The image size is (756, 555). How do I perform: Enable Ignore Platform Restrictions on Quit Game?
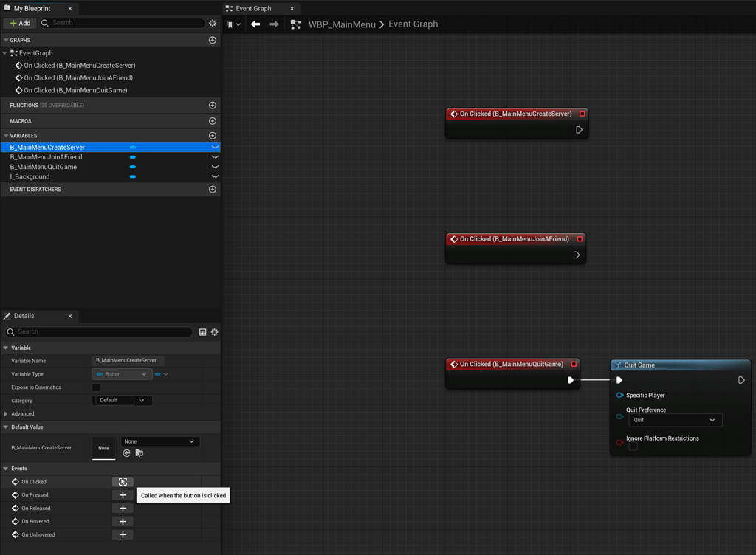633,447
